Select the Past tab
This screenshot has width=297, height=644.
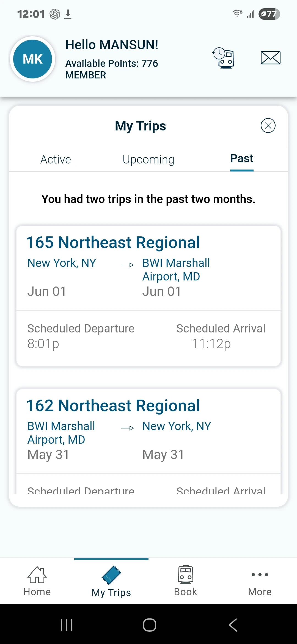[x=242, y=159]
